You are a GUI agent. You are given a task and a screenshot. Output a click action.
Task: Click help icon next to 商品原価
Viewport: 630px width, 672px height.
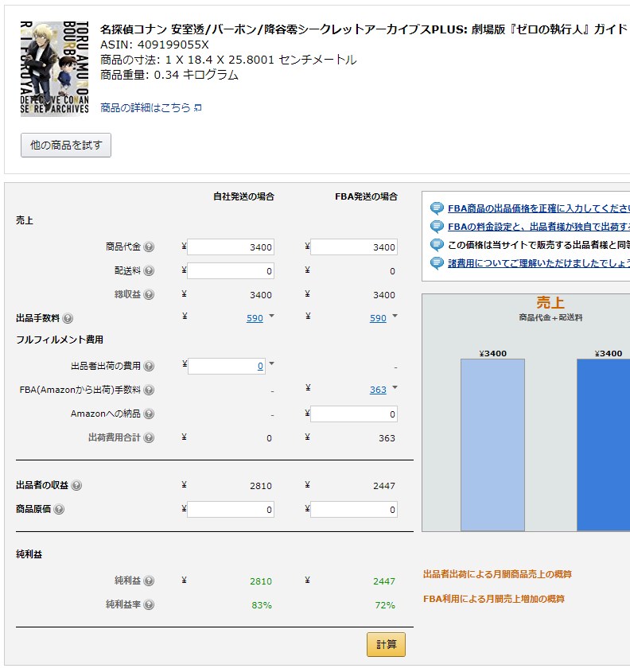tap(59, 509)
